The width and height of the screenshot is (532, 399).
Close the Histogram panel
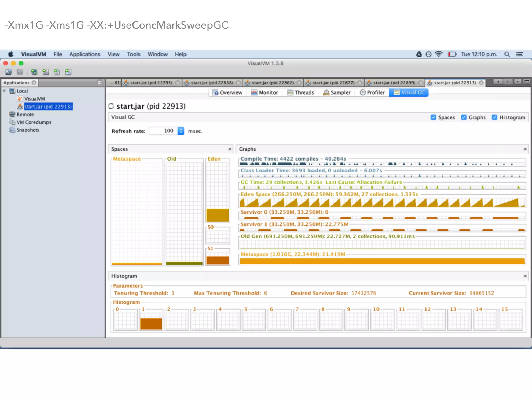[525, 276]
